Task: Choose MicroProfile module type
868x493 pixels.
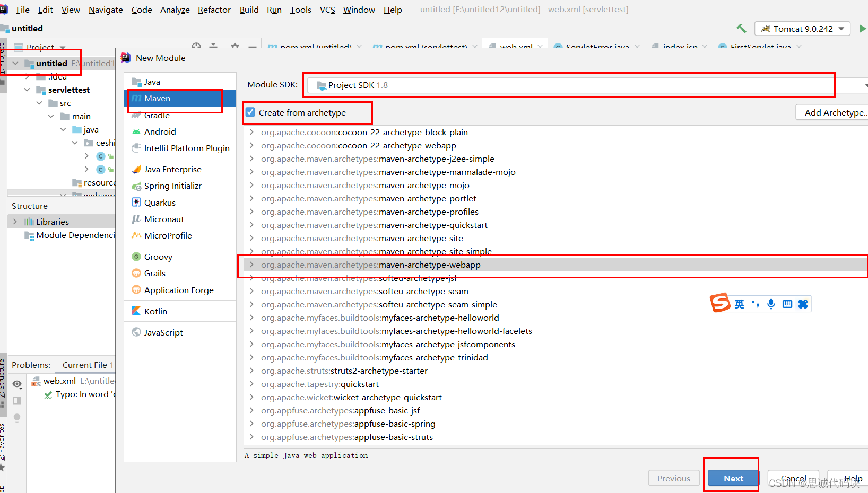Action: tap(180, 235)
